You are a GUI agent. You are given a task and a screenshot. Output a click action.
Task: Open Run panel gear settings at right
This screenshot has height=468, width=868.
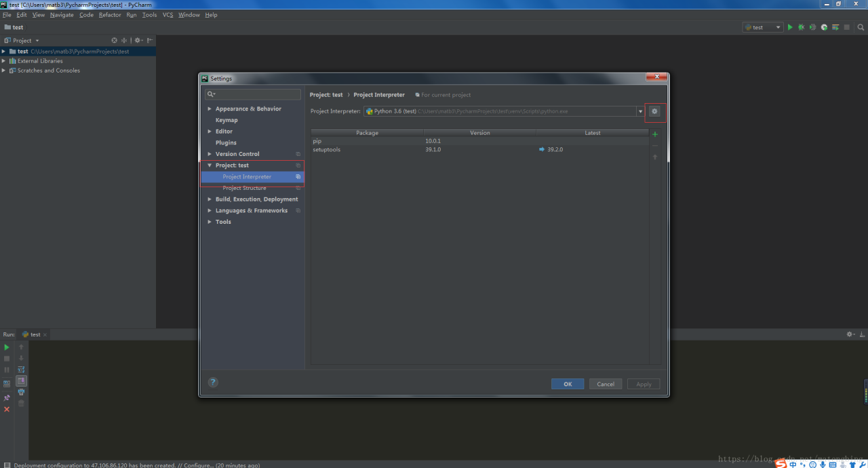[850, 334]
